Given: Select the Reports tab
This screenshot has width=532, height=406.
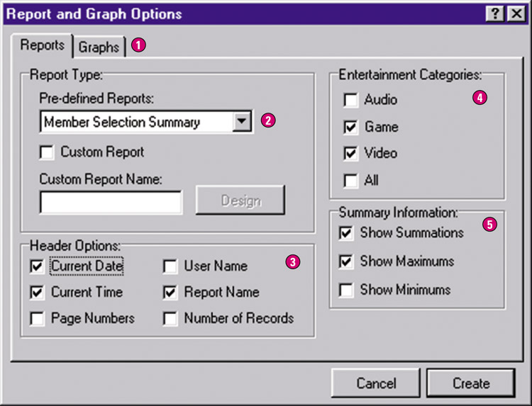Looking at the screenshot, I should [43, 46].
